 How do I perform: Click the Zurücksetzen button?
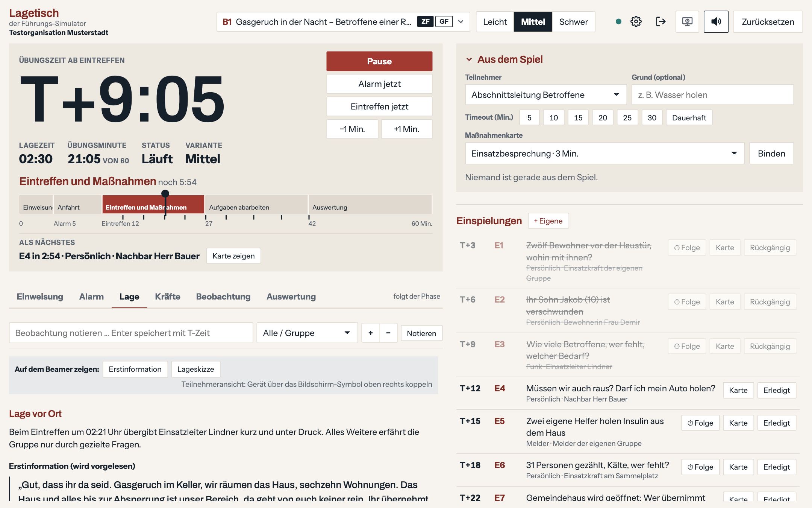click(768, 22)
